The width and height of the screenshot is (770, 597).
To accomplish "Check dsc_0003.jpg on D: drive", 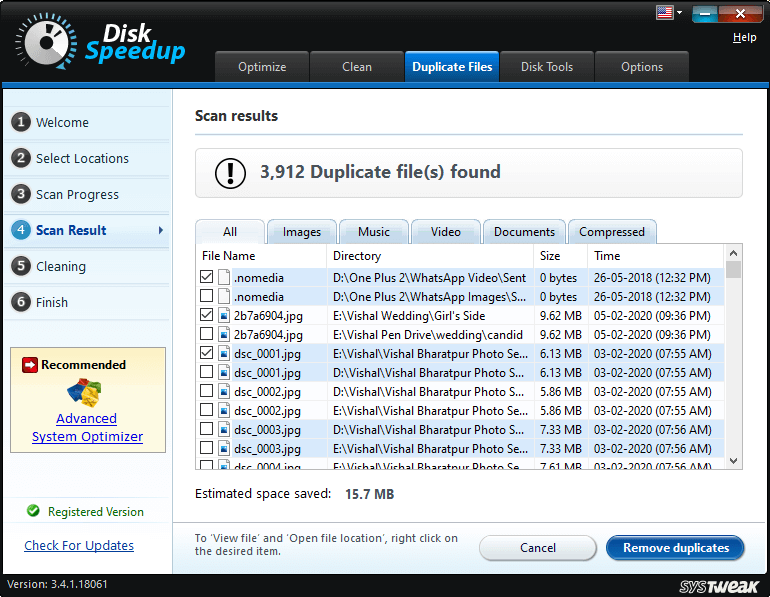I will click(206, 429).
